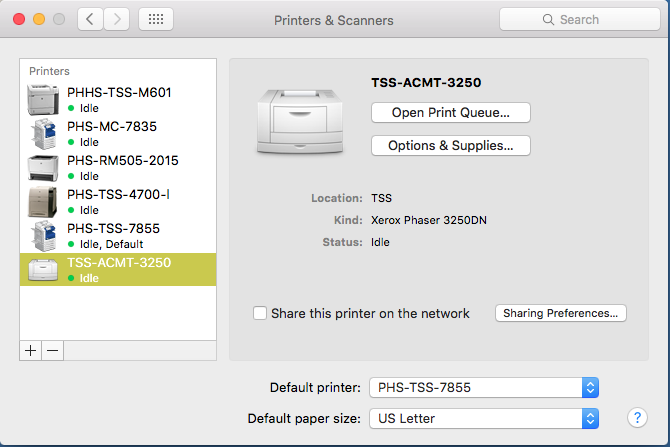
Task: Click the remove printer minus icon
Action: coord(53,350)
